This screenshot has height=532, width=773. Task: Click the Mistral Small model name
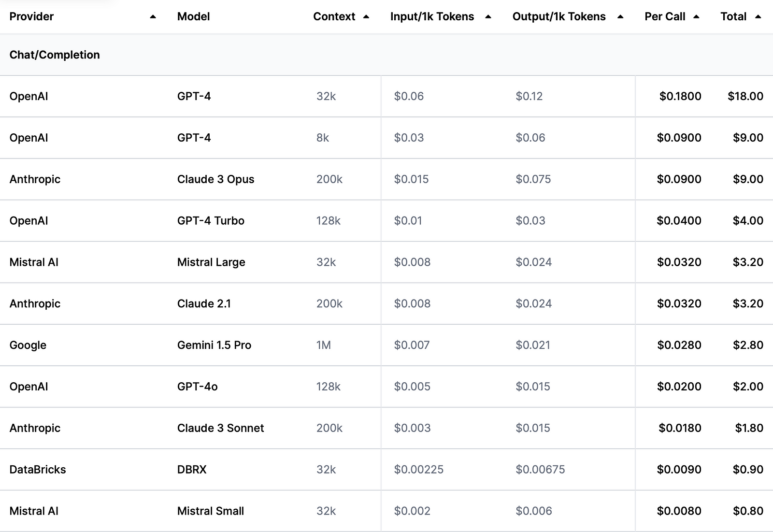(x=210, y=511)
